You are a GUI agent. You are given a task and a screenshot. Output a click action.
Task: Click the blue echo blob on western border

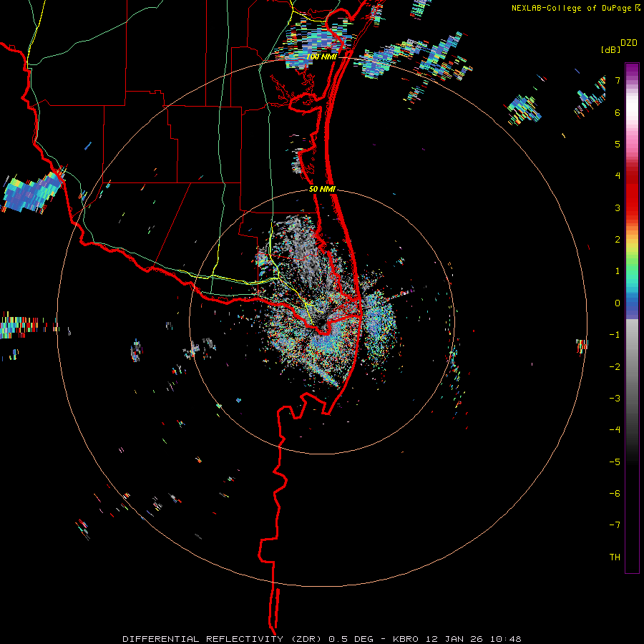32,193
